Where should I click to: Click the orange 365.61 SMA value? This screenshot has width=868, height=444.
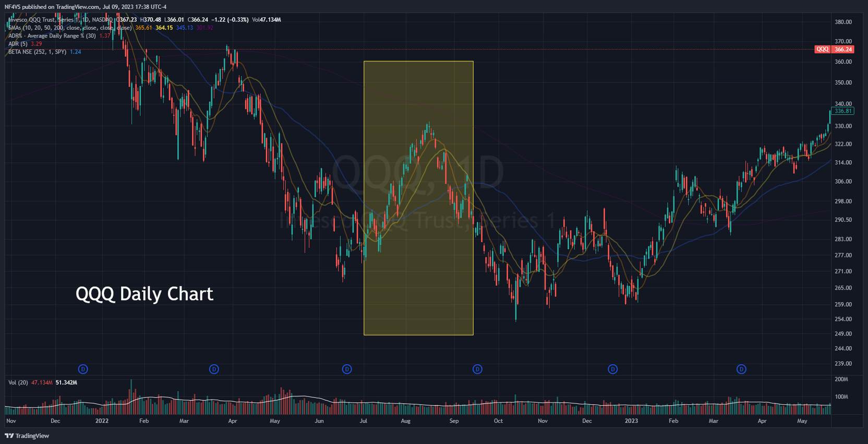tap(143, 28)
